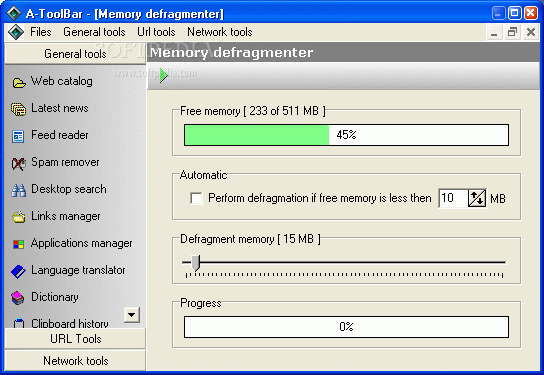
Task: Open Links manager from sidebar
Action: coord(66,216)
